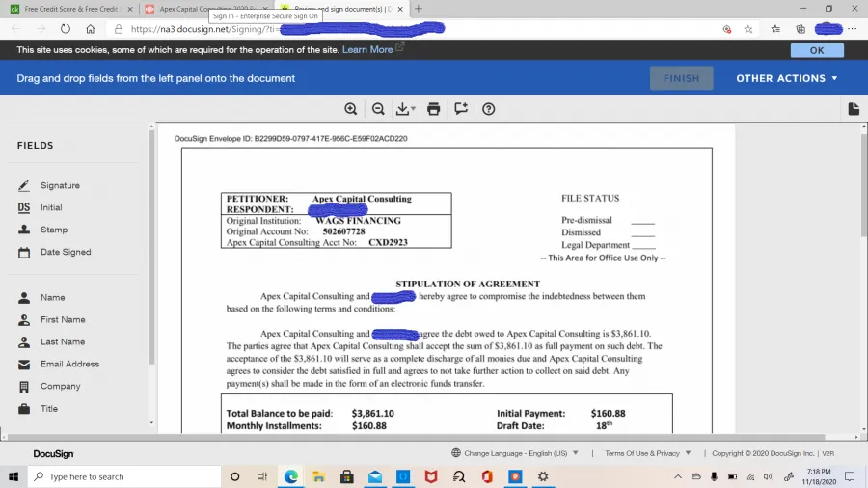
Task: Open browser settings and more menu
Action: tap(852, 29)
